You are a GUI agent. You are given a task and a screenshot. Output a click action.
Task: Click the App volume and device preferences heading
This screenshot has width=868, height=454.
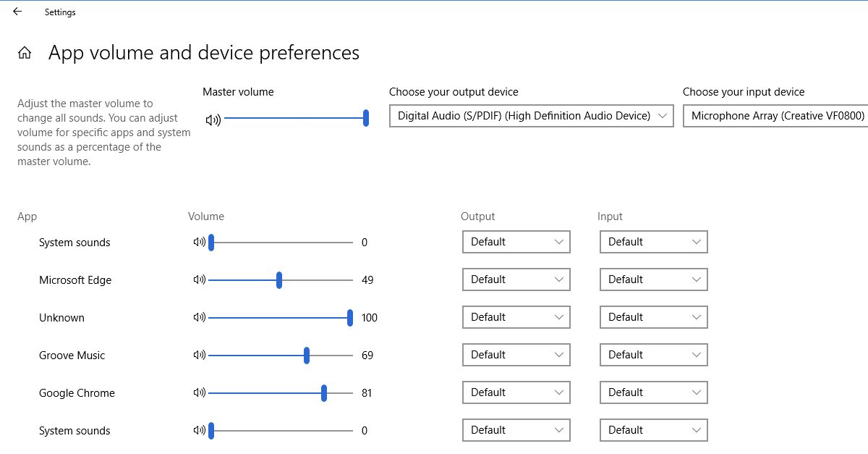[203, 53]
